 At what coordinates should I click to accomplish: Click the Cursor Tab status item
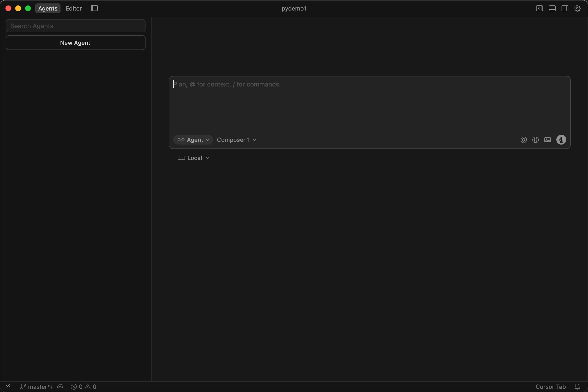551,387
